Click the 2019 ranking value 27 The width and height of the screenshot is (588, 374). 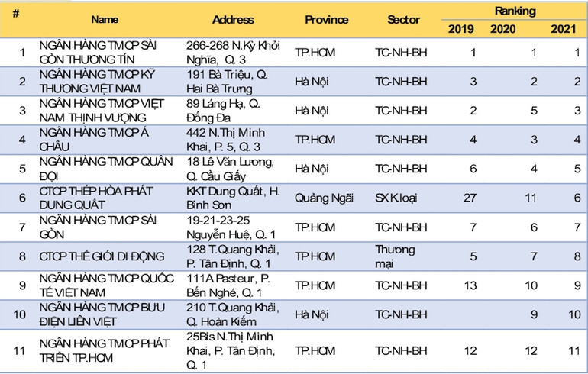coord(470,198)
